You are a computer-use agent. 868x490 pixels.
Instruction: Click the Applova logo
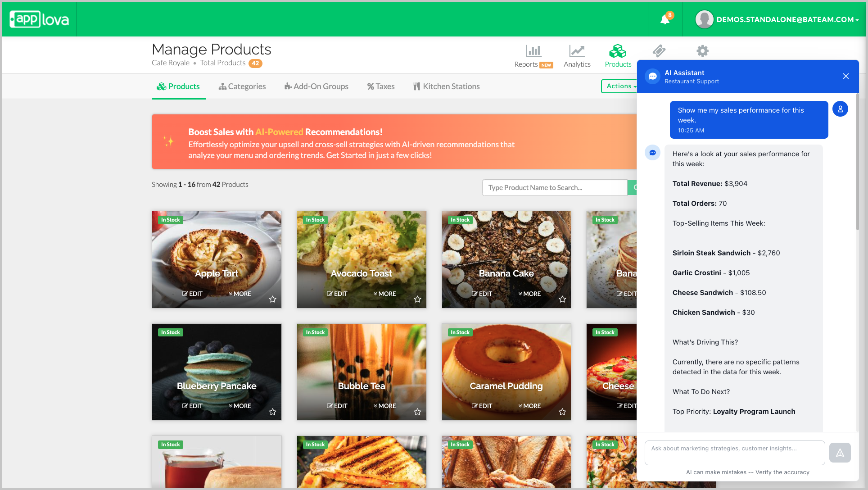pyautogui.click(x=39, y=19)
